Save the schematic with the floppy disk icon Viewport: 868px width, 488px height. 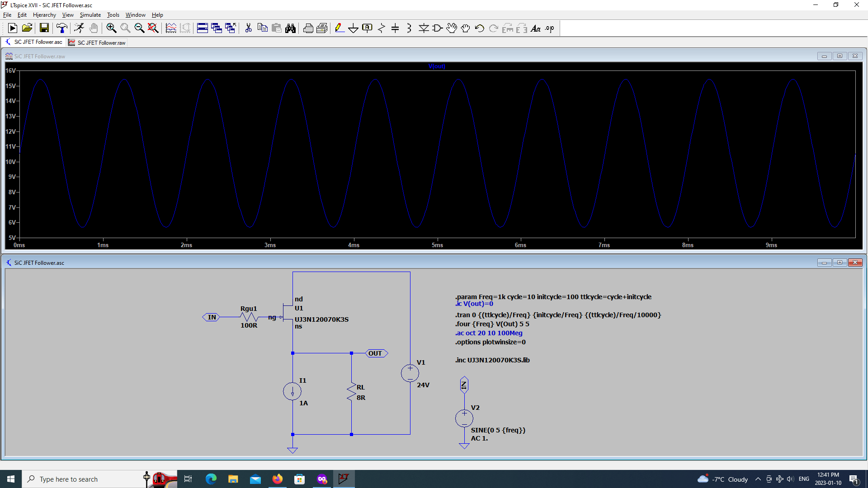click(44, 28)
